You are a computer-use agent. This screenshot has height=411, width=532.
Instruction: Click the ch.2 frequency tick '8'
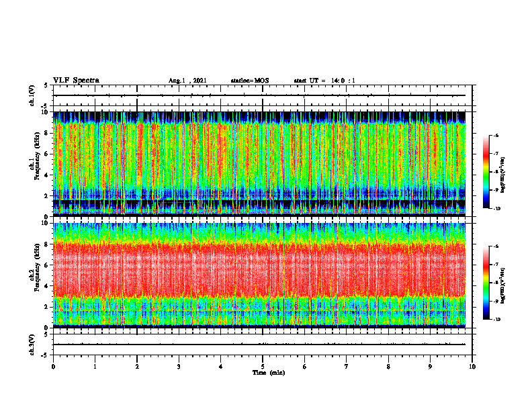coord(46,244)
